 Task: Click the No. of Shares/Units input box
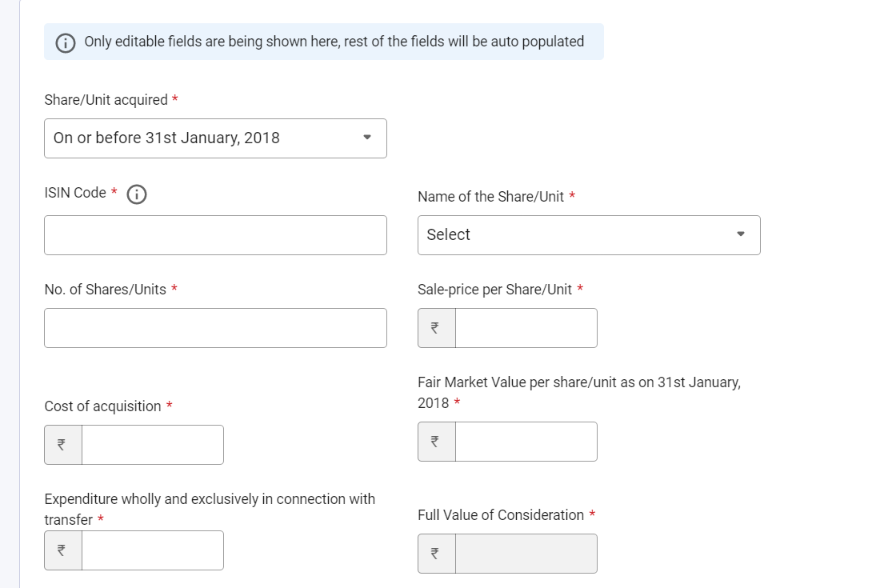[x=216, y=328]
